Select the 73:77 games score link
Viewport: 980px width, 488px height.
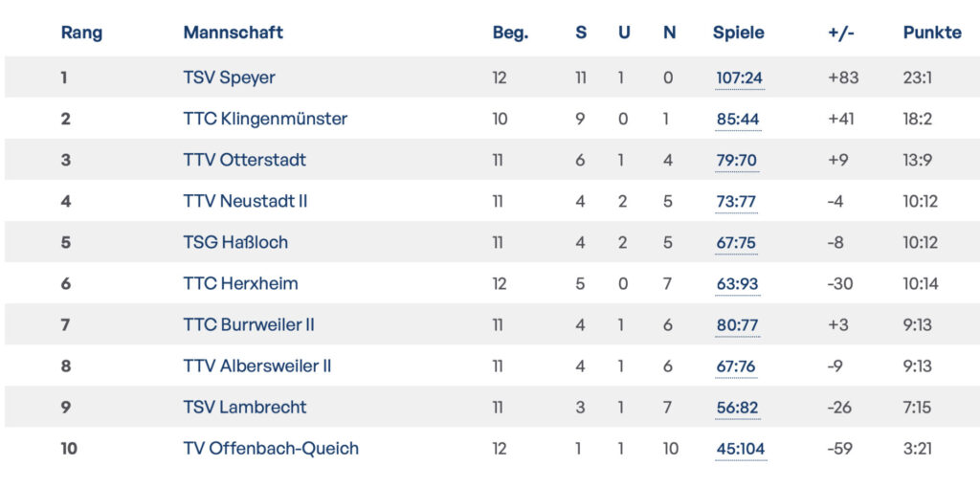tap(736, 201)
